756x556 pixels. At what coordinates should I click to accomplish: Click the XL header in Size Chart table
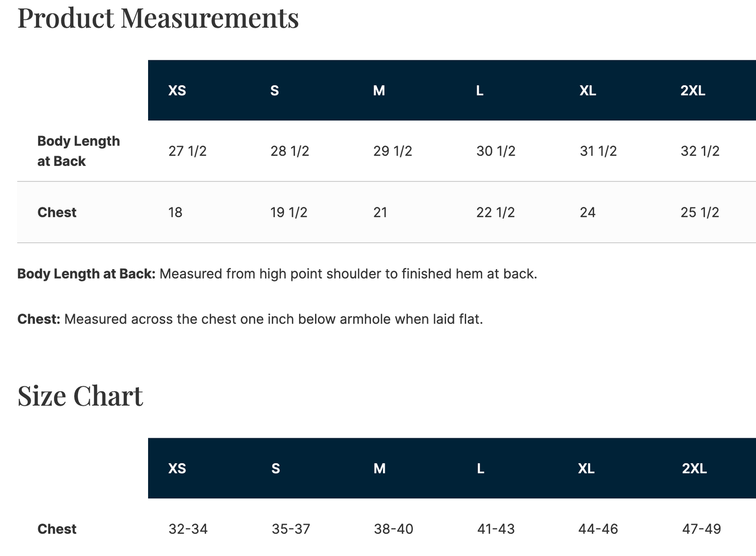tap(586, 469)
